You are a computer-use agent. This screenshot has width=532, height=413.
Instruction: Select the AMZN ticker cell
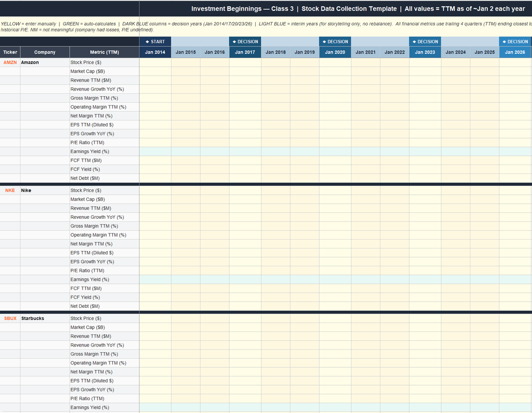coord(10,63)
